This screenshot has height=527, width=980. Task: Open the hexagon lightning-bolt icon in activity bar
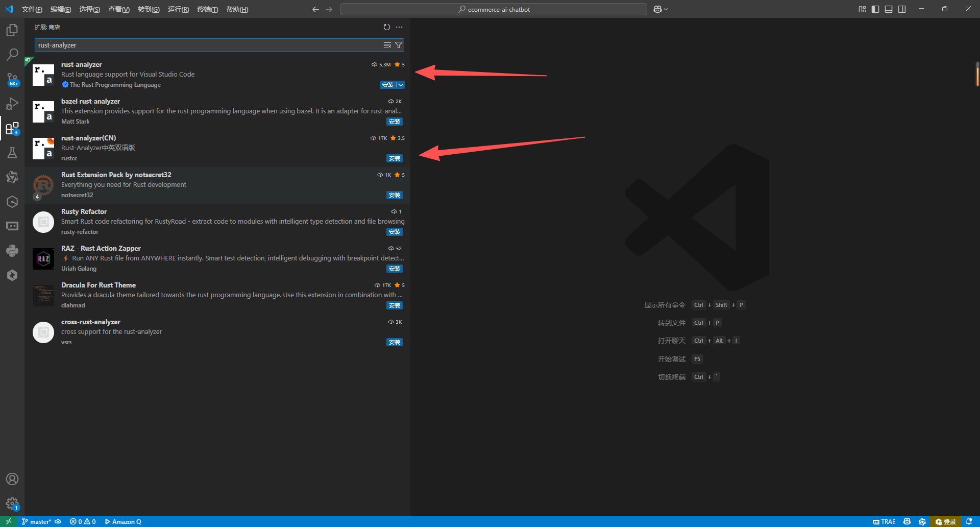(x=12, y=275)
